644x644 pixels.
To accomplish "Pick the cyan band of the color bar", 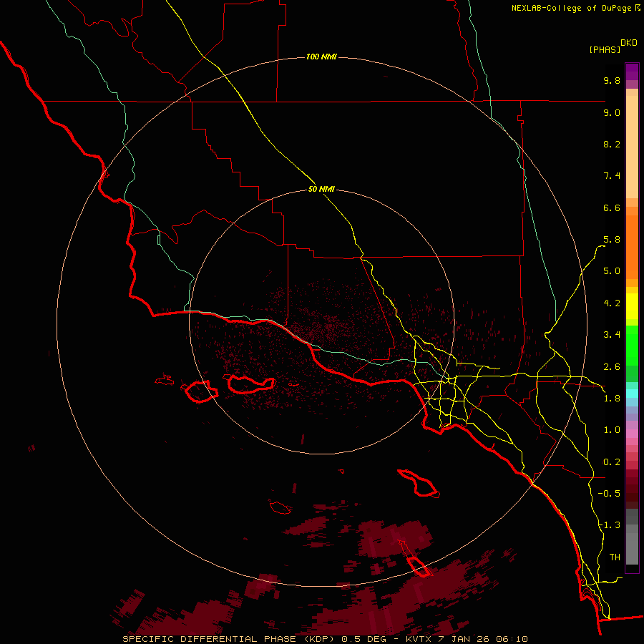I will point(632,394).
